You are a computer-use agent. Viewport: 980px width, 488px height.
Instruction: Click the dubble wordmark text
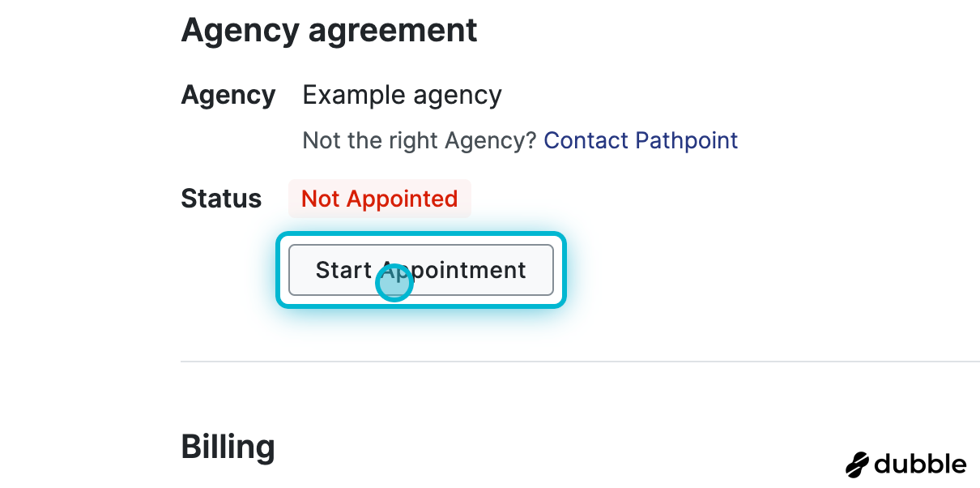pos(921,464)
